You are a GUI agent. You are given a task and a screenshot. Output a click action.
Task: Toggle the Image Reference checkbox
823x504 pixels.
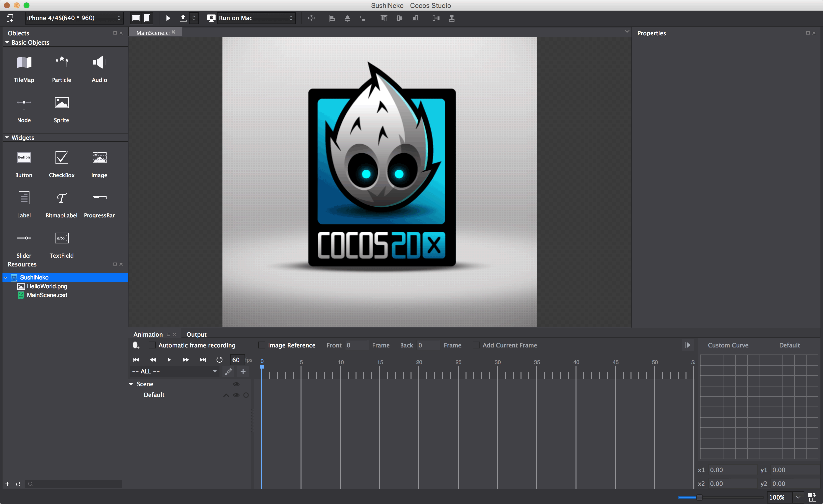[x=262, y=345]
